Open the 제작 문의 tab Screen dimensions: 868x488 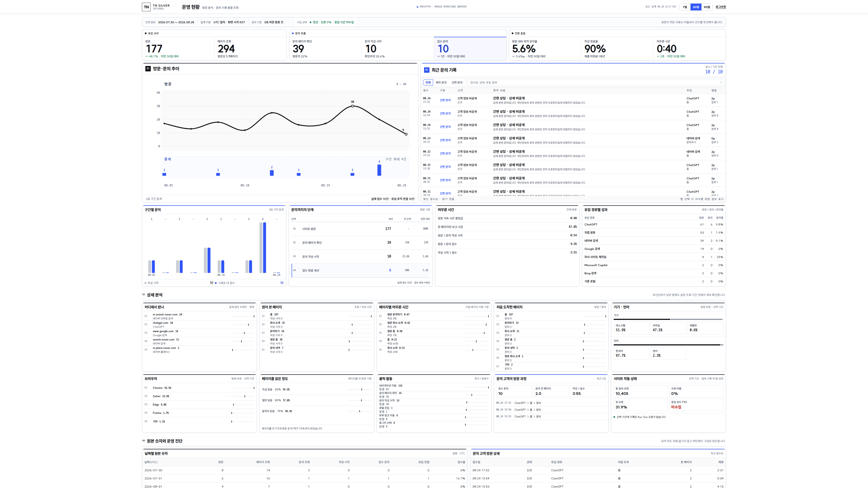(x=441, y=82)
